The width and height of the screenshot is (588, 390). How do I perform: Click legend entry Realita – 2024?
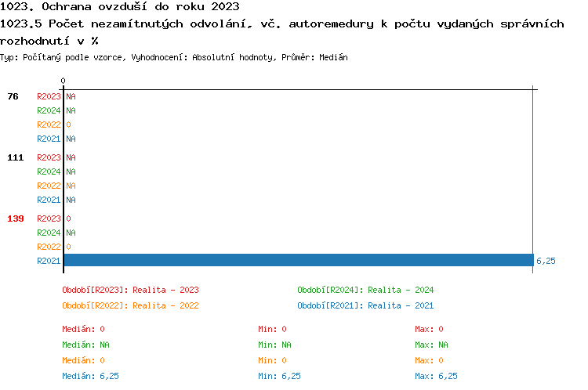[x=366, y=290]
